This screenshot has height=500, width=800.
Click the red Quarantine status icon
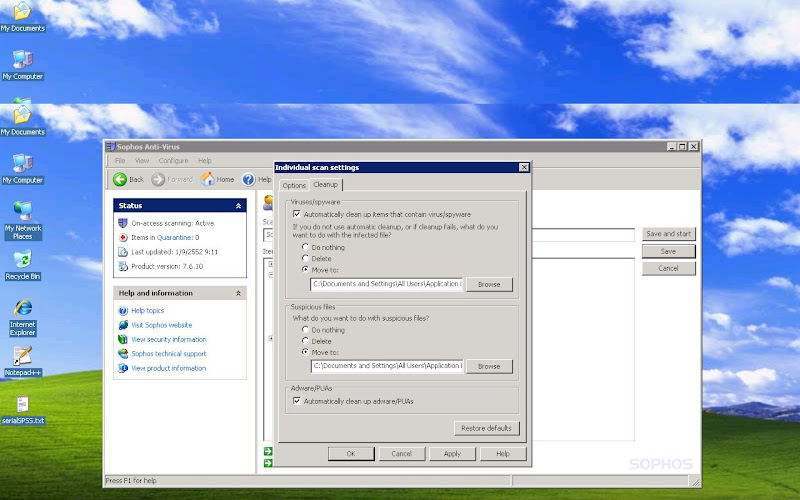pyautogui.click(x=122, y=237)
